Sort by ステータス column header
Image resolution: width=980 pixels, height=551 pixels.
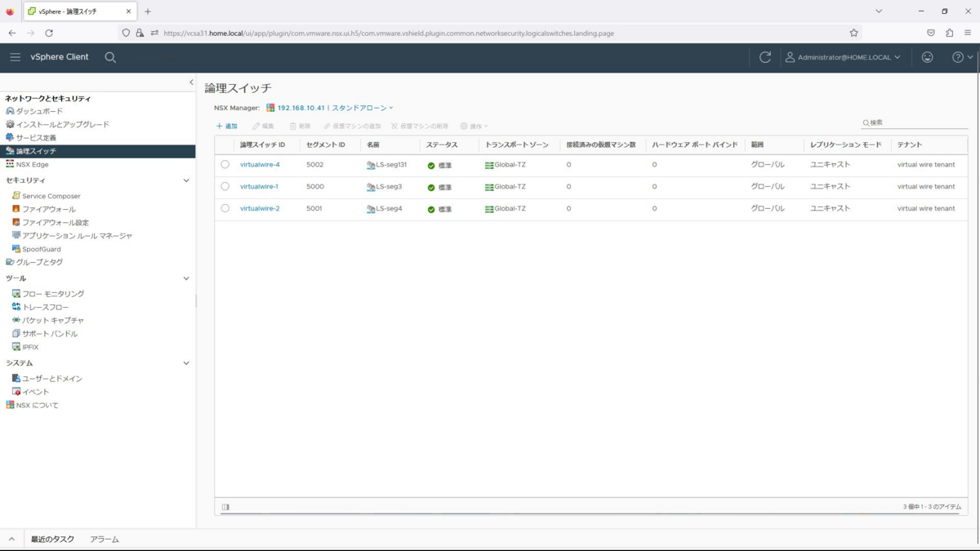click(442, 144)
